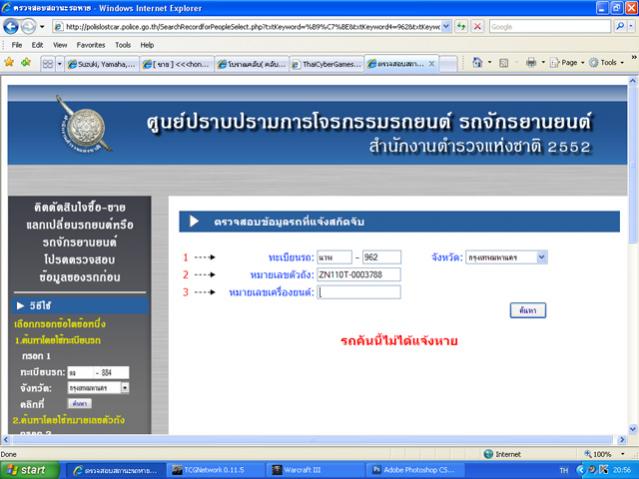Click the Quick Tabs grid icon
The height and width of the screenshot is (479, 639).
tap(48, 63)
